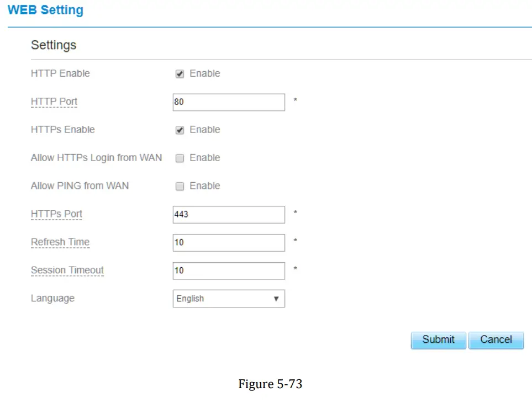Enable Allow HTTPs Login from WAN
The width and height of the screenshot is (532, 403).
pos(180,158)
